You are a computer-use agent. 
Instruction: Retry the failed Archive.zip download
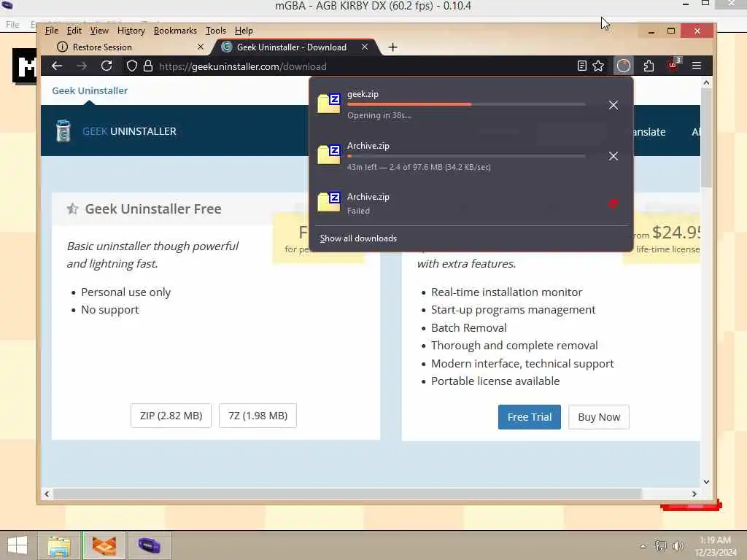pos(613,204)
